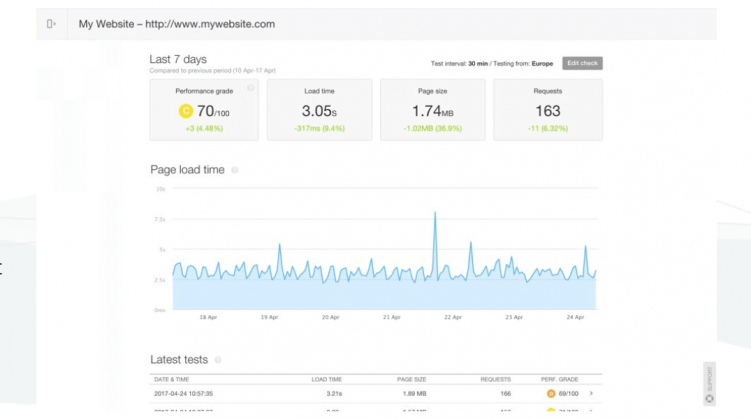The height and width of the screenshot is (419, 751).
Task: Click the yellow C performance grade badge
Action: tap(185, 111)
